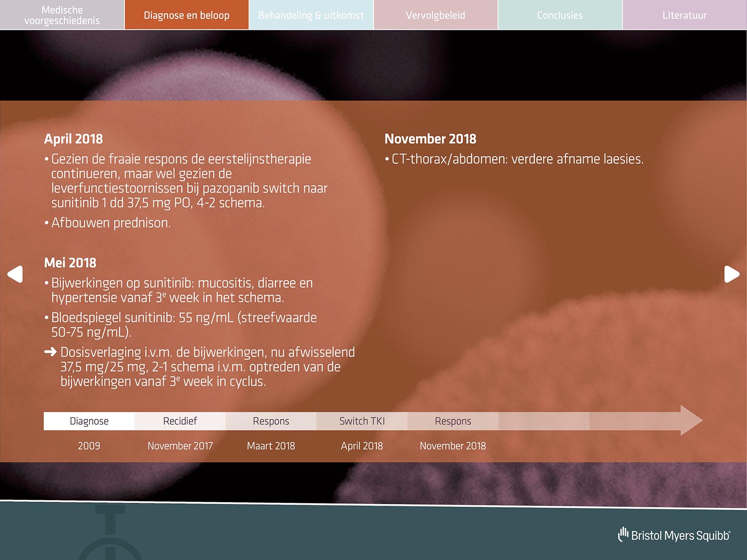Go to previous slide with left arrow
This screenshot has height=560, width=747.
(x=15, y=274)
